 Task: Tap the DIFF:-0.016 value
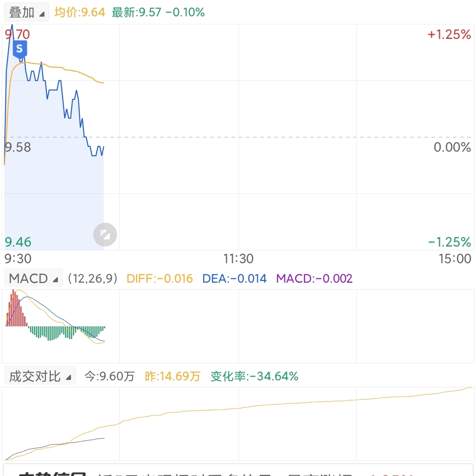[x=159, y=278]
